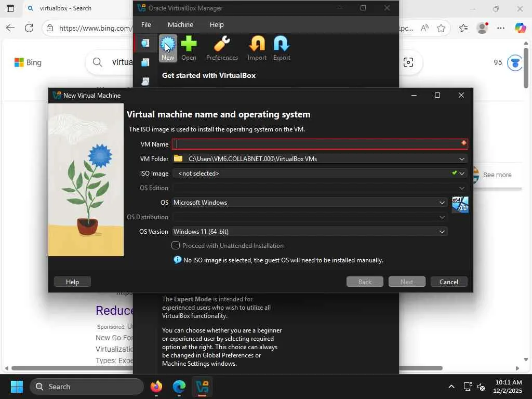Open the OS Microsoft Windows dropdown

[310, 203]
